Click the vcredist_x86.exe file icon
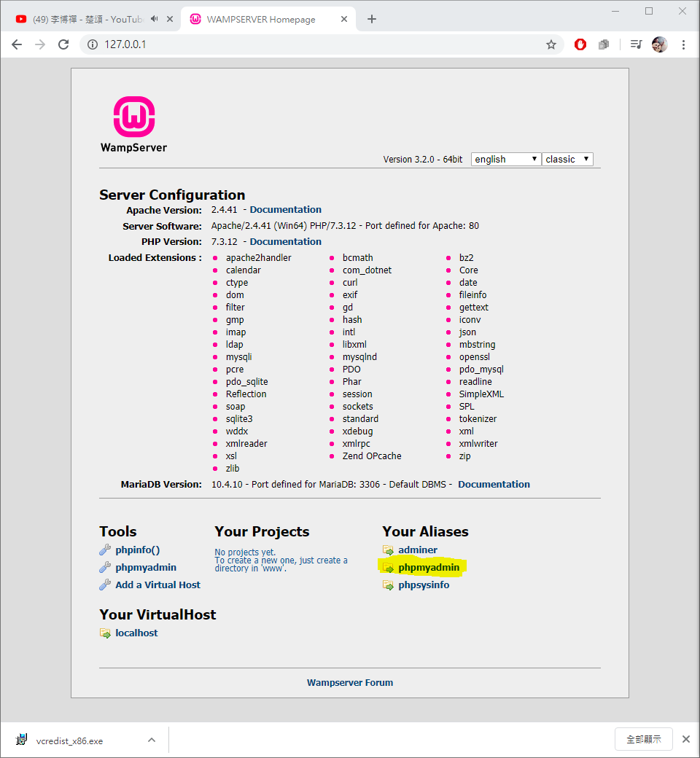The height and width of the screenshot is (758, 700). (x=21, y=740)
